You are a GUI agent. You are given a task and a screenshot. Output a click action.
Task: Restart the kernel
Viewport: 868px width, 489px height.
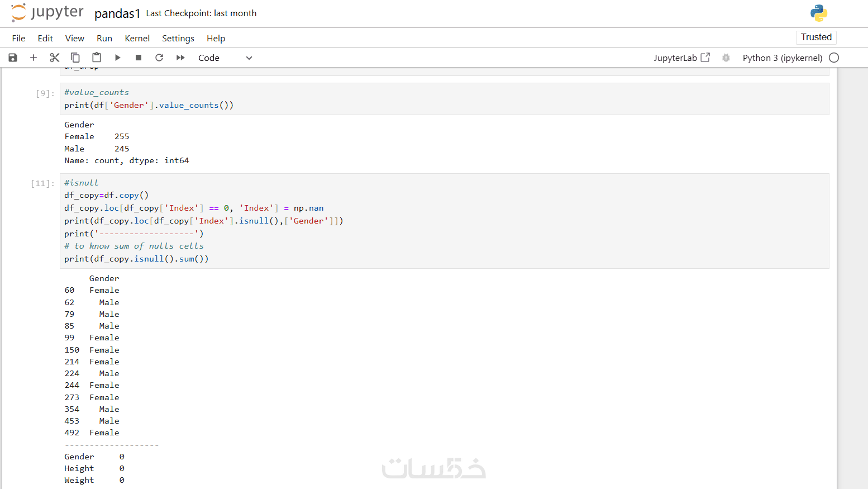pos(159,58)
